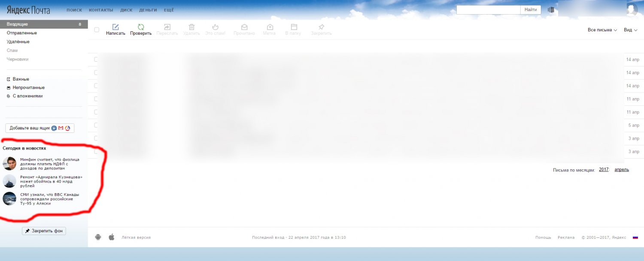
Task: Click the Прочитано envelope icon
Action: point(244,27)
